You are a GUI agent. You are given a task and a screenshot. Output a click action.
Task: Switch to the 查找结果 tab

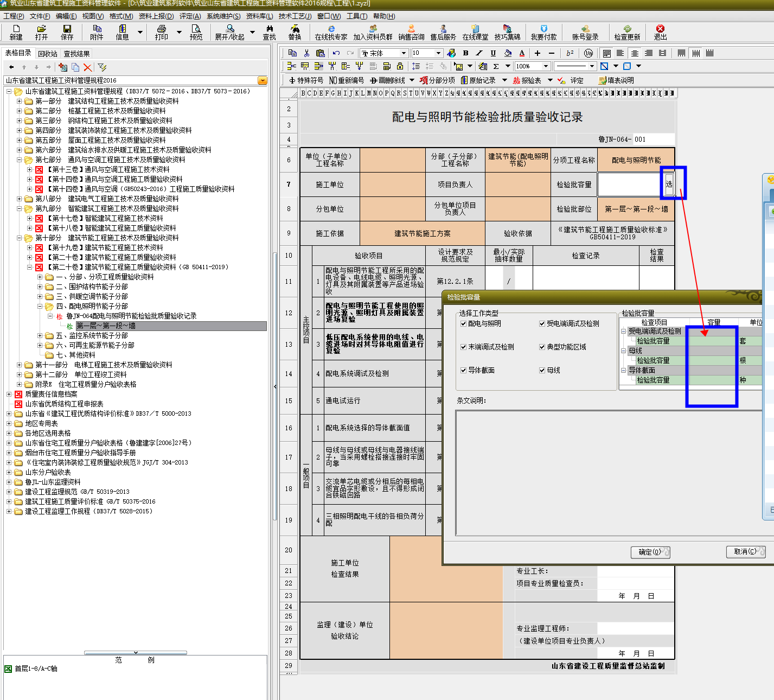point(76,54)
